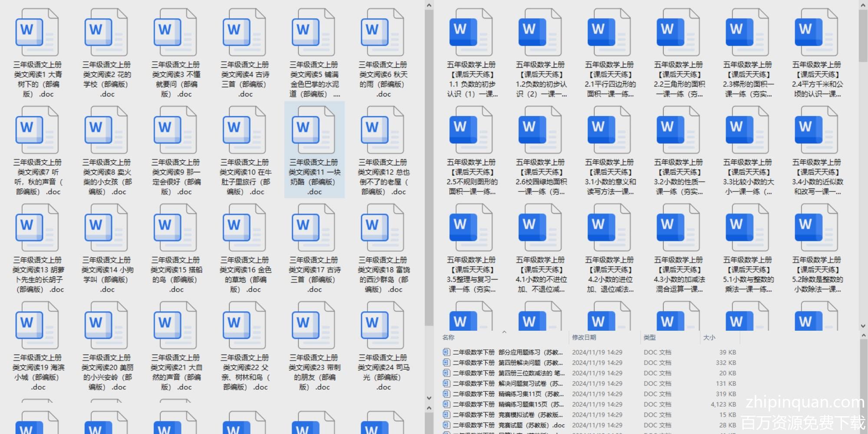Click the file name 3.5 整理与复习
This screenshot has width=868, height=434.
(472, 275)
